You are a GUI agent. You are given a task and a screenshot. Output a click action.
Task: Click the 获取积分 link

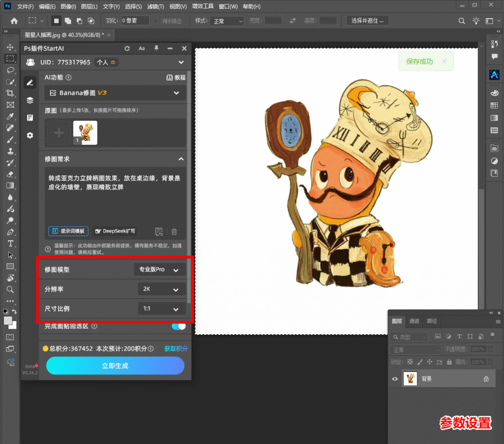point(176,349)
